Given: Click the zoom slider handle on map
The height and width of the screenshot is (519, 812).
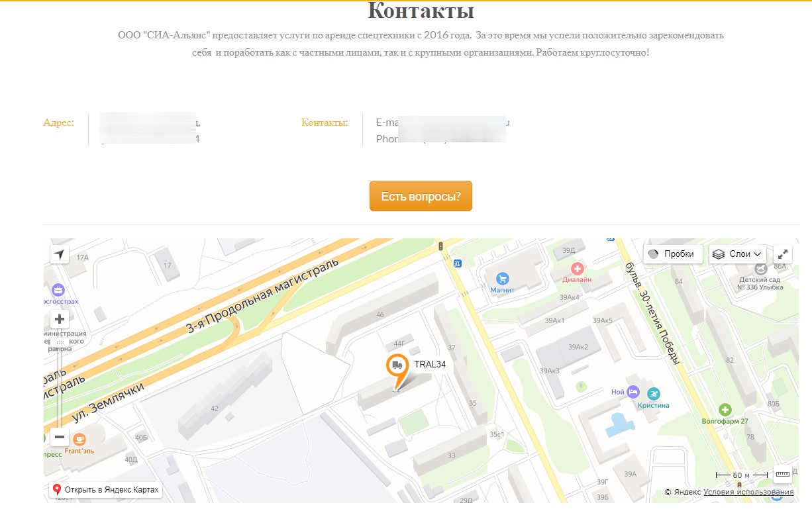Looking at the screenshot, I should click(x=60, y=342).
